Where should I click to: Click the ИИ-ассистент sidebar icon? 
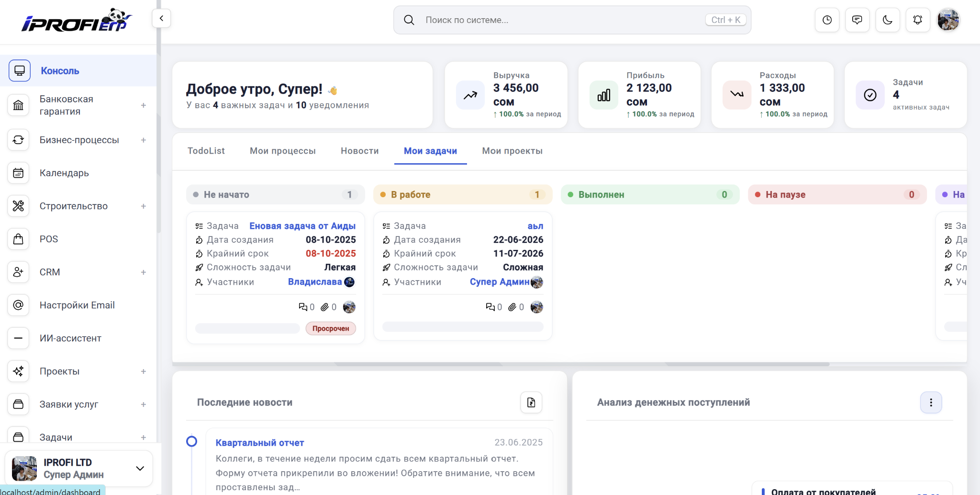[x=18, y=338]
